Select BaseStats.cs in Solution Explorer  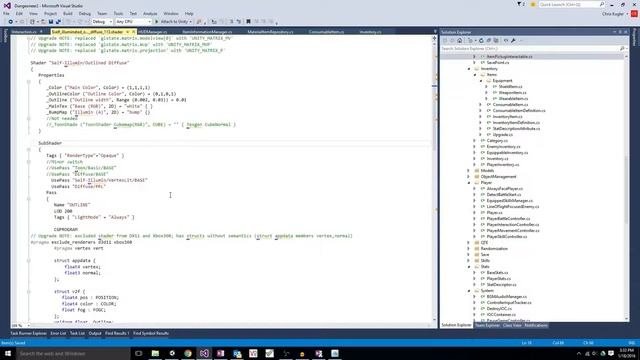pos(497,273)
